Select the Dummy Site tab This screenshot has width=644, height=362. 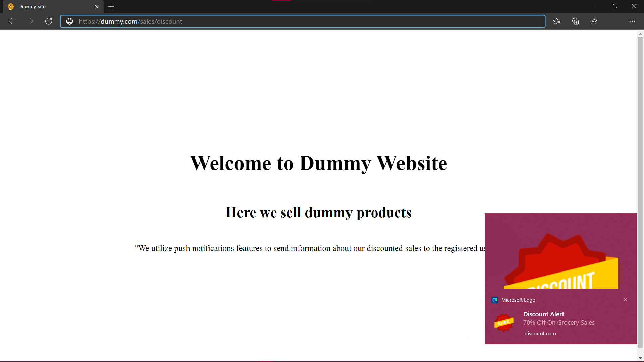(x=47, y=7)
